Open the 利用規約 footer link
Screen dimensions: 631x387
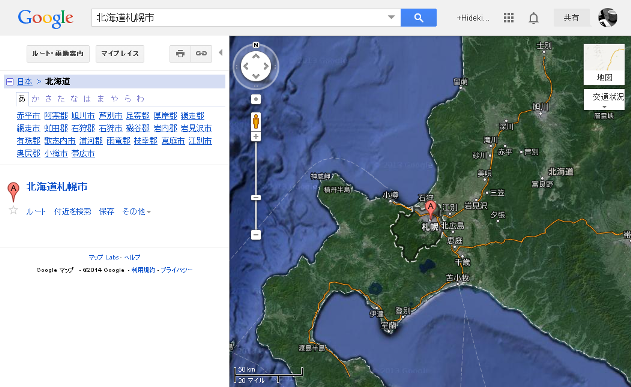click(143, 270)
